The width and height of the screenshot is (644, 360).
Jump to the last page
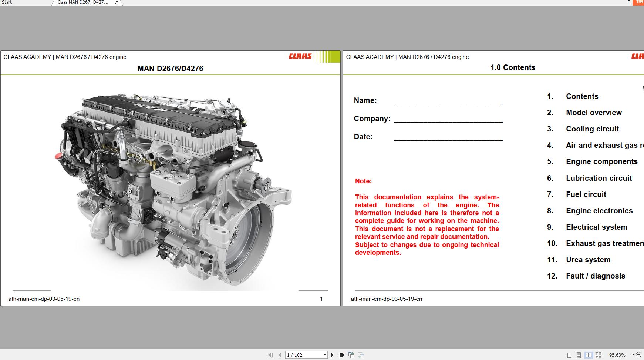(341, 355)
